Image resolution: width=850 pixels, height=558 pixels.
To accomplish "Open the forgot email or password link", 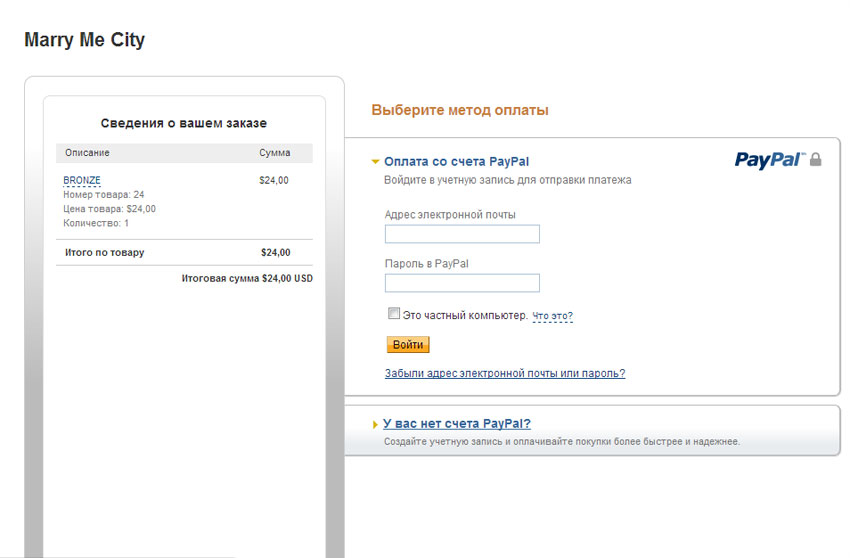I will coord(505,373).
